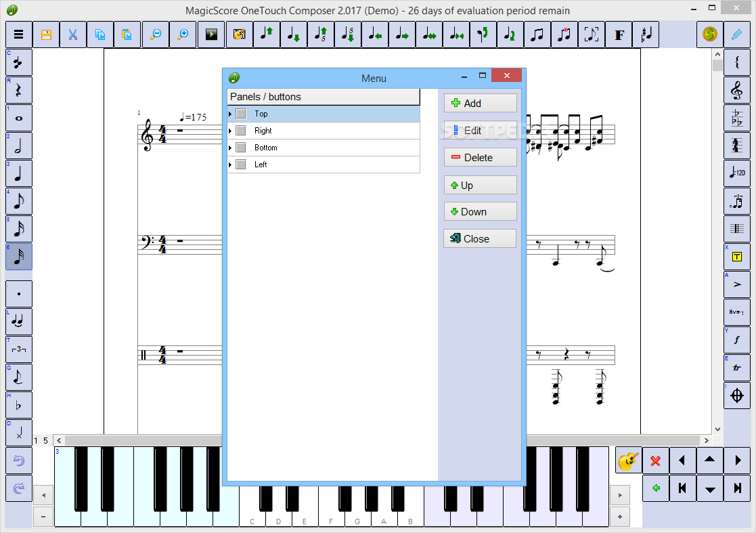Click the Panels / buttons column header
Screen dimensions: 756x533
point(324,97)
